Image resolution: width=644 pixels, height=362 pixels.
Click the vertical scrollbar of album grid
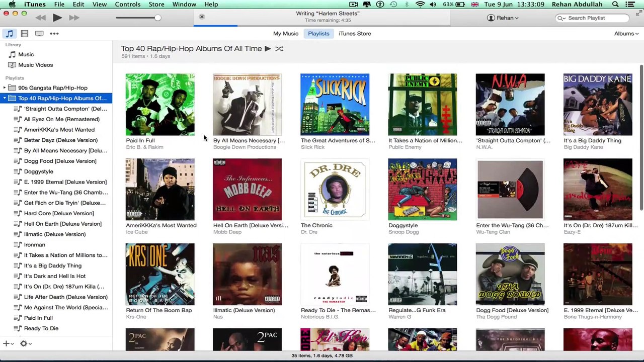click(x=641, y=138)
